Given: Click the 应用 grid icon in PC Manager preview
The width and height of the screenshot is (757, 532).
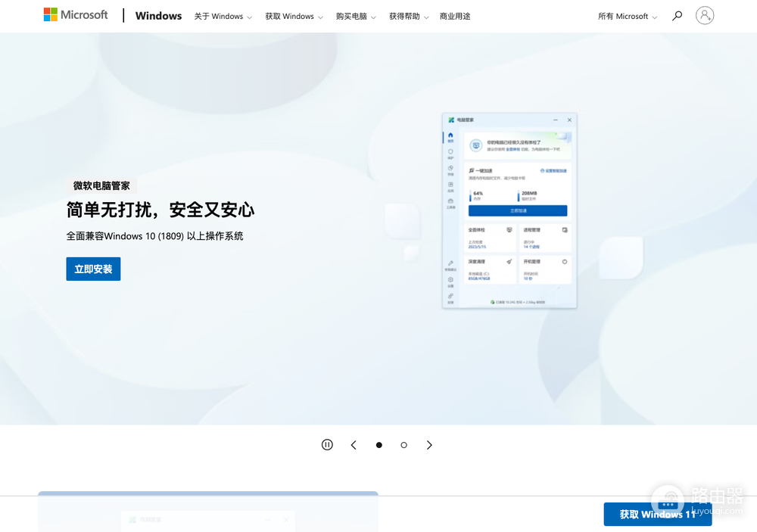Looking at the screenshot, I should [x=450, y=186].
